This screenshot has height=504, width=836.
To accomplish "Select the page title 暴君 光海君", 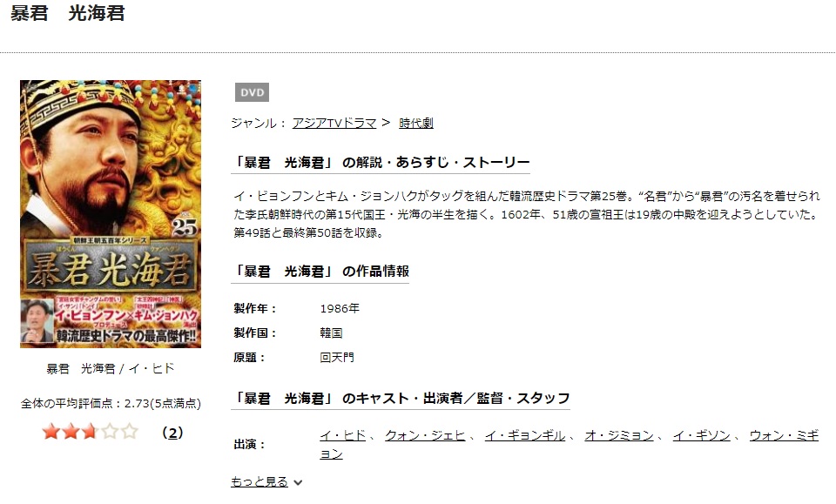I will [x=68, y=13].
